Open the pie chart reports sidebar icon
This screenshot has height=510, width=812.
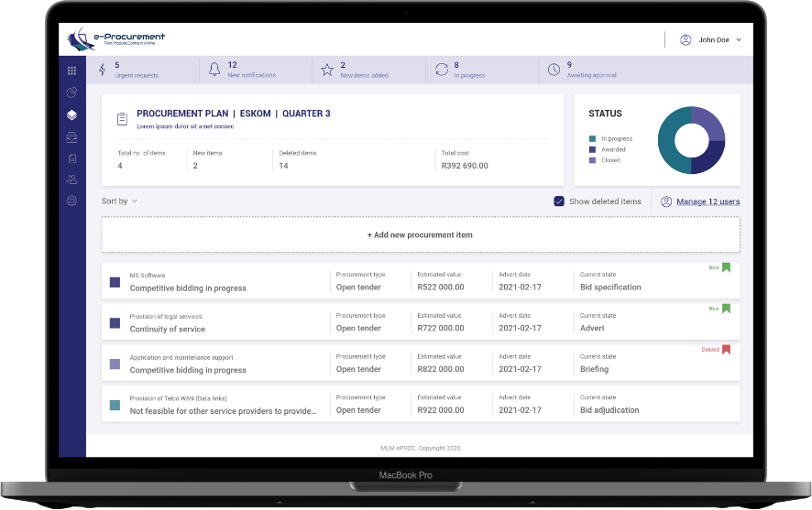72,92
